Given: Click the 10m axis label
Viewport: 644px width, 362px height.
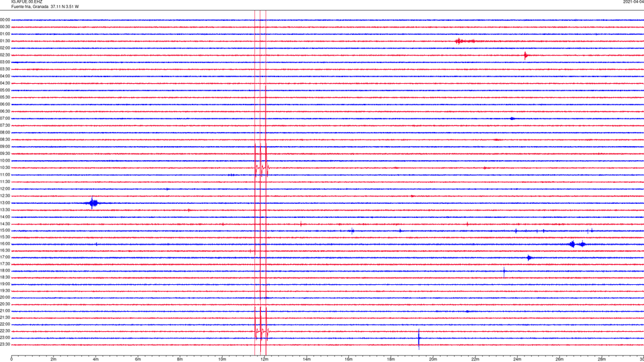Looking at the screenshot, I should point(222,359).
